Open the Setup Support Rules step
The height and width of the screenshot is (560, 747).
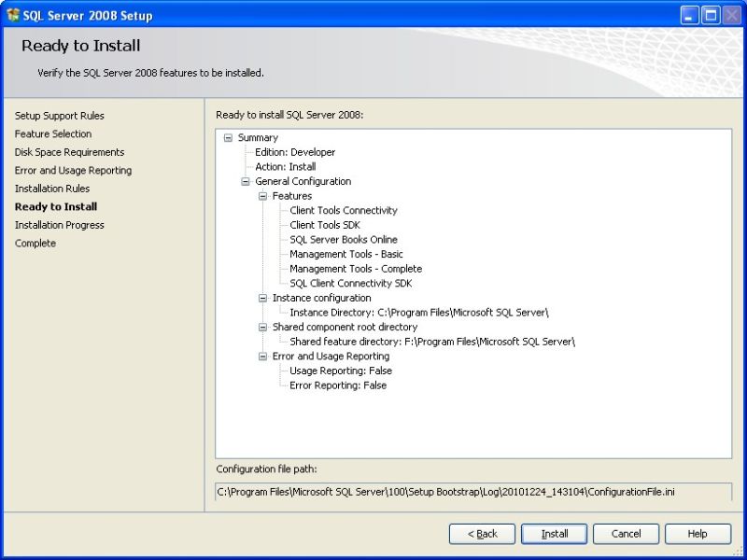point(62,115)
